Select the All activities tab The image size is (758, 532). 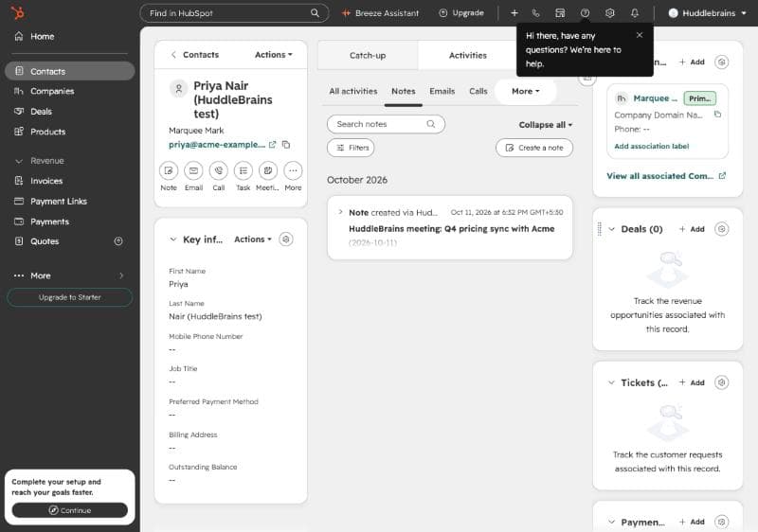coord(352,91)
